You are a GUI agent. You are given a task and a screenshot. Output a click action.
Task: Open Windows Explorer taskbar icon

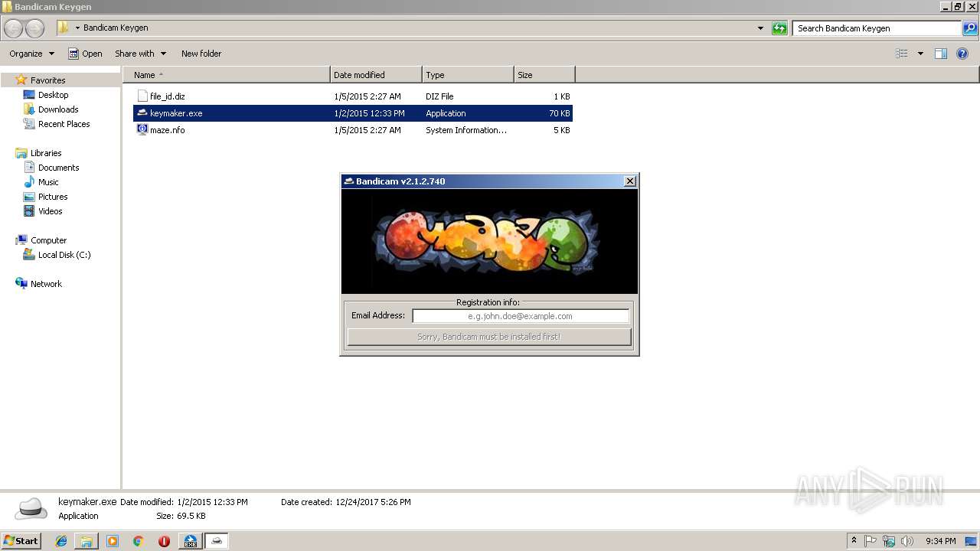[x=87, y=541]
